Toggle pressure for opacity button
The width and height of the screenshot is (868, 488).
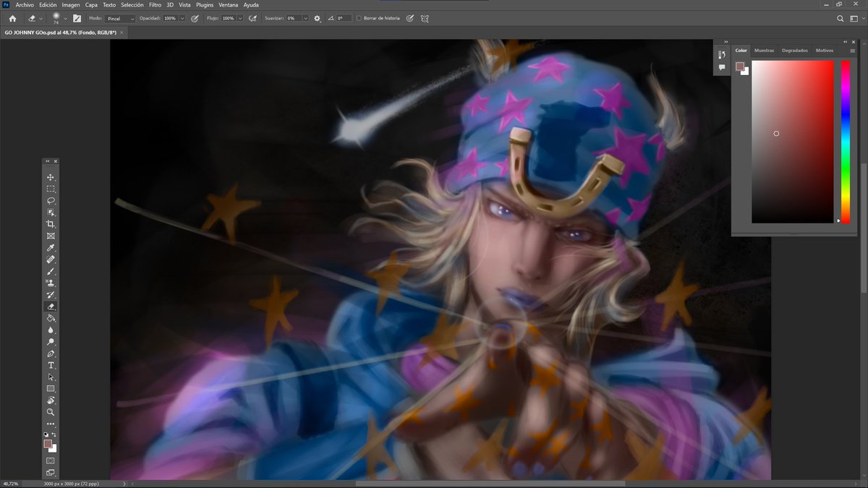click(195, 18)
